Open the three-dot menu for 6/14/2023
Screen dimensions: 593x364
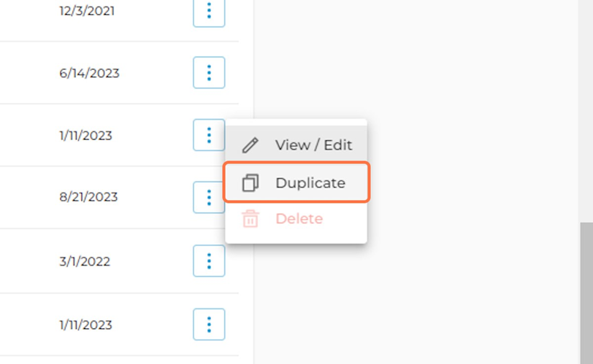click(x=209, y=72)
